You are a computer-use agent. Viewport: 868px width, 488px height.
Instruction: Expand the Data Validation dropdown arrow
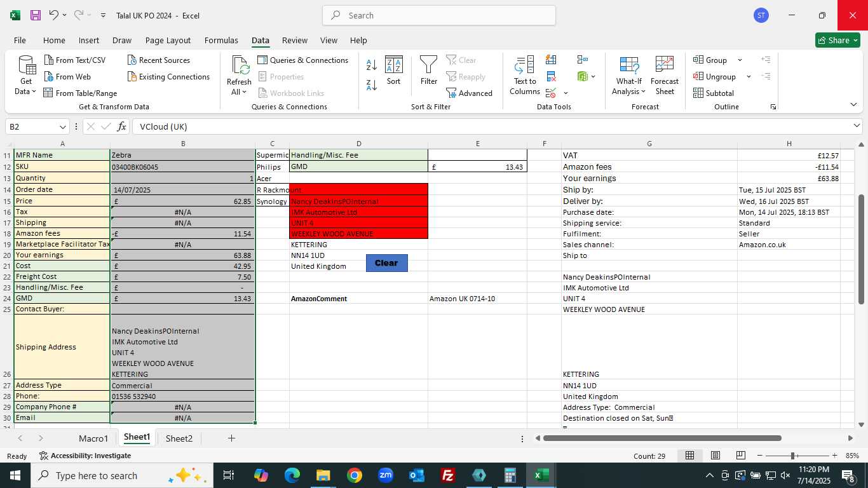click(x=566, y=93)
